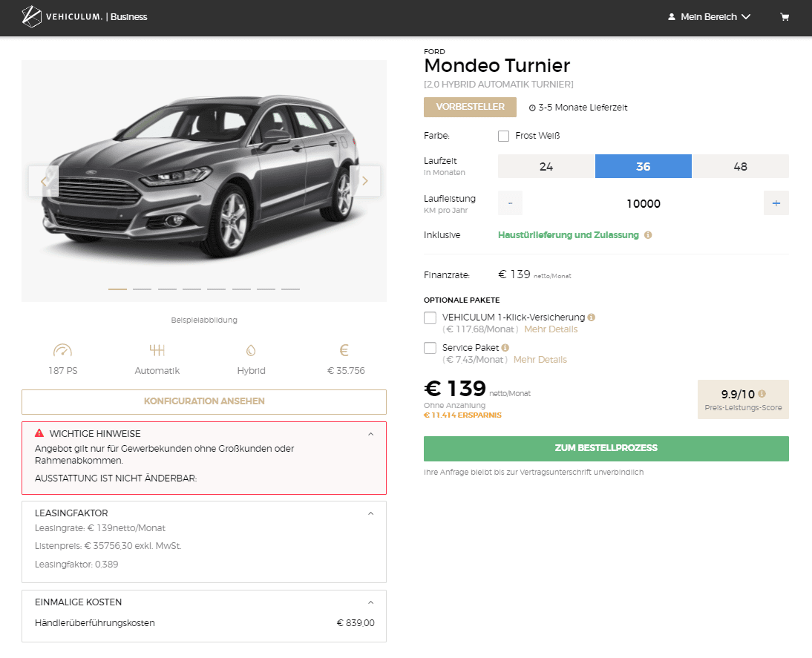Click Konfiguration ansehen button
The height and width of the screenshot is (658, 812).
tap(204, 402)
